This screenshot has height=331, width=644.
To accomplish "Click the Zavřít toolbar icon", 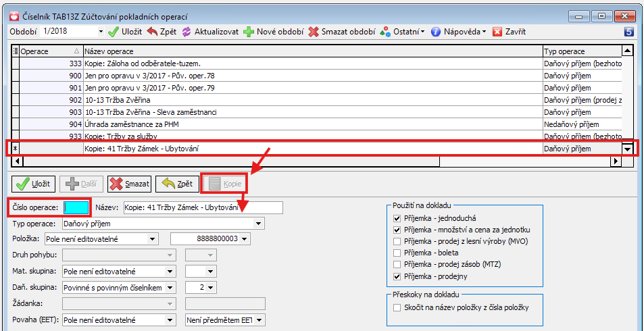I will pyautogui.click(x=497, y=32).
